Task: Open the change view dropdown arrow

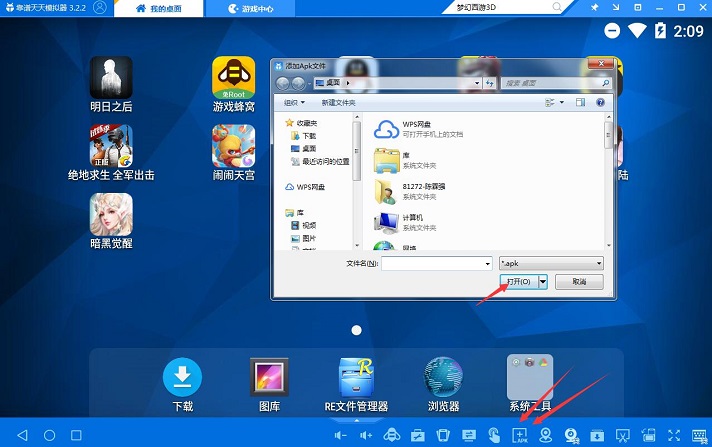Action: pyautogui.click(x=562, y=103)
